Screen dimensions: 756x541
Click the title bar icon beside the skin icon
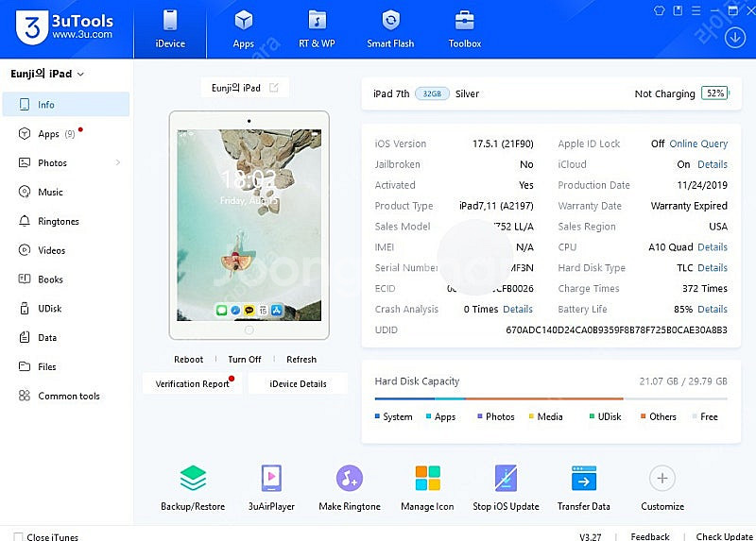678,10
